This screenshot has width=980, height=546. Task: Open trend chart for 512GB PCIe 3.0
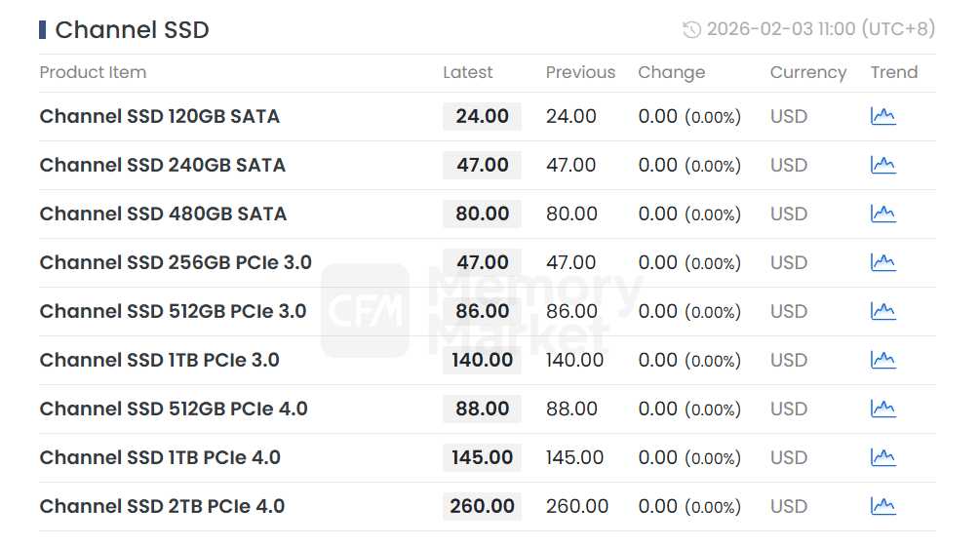tap(882, 312)
